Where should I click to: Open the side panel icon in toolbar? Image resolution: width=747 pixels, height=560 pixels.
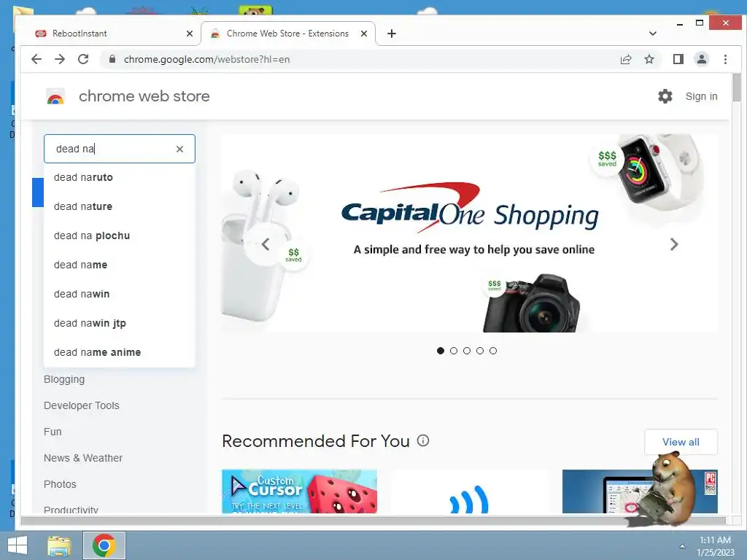678,59
